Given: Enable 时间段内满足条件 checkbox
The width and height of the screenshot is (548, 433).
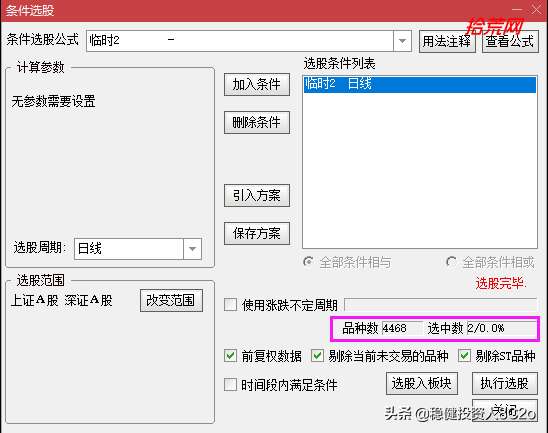Looking at the screenshot, I should [x=230, y=384].
